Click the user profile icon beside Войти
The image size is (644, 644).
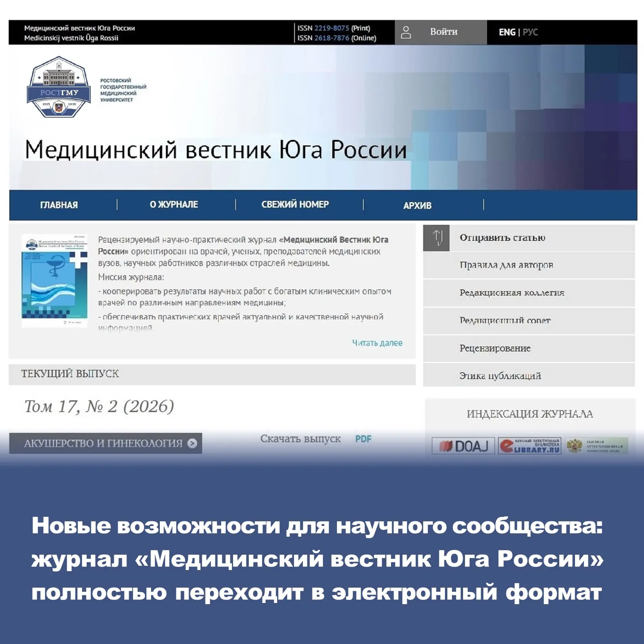[406, 32]
